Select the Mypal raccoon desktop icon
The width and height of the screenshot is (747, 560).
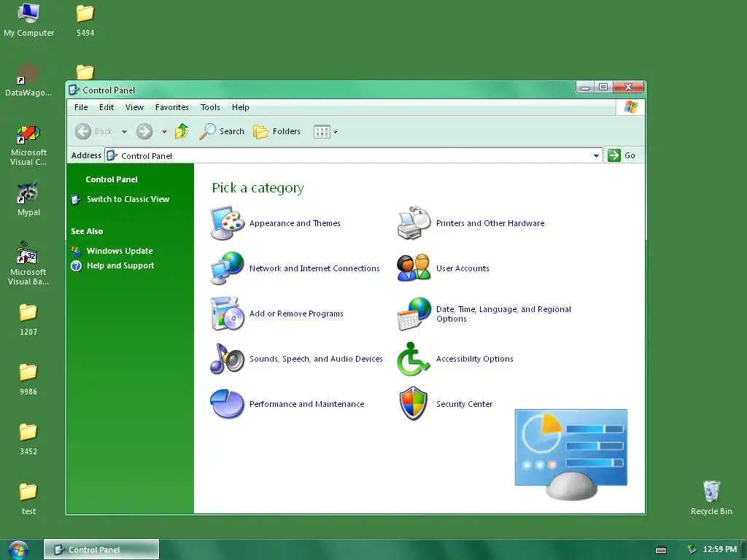(28, 199)
